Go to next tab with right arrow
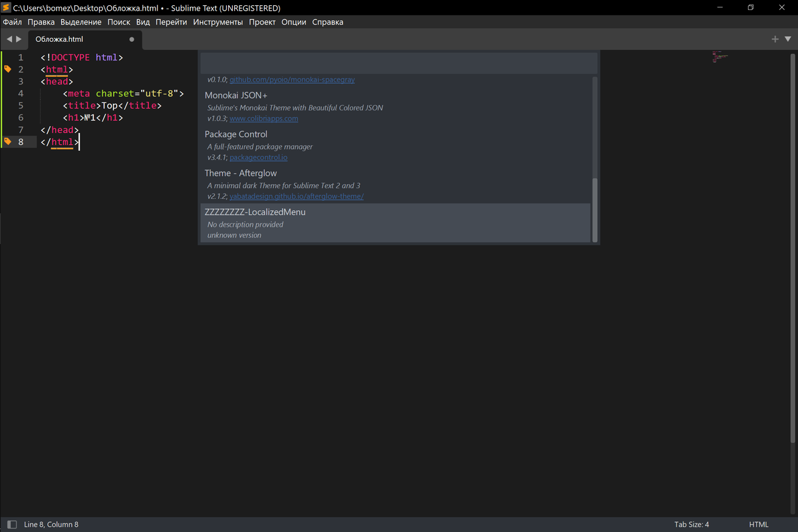The image size is (798, 532). click(x=19, y=39)
